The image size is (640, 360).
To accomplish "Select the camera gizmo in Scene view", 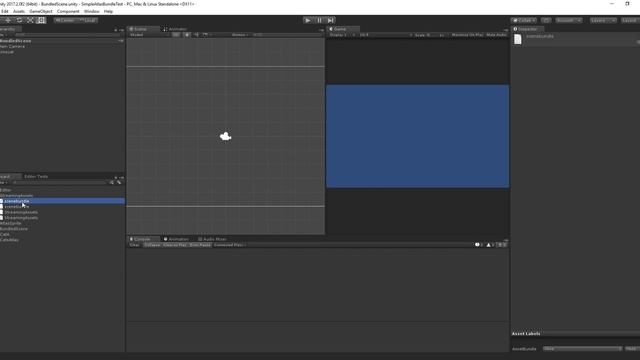I will pos(225,137).
